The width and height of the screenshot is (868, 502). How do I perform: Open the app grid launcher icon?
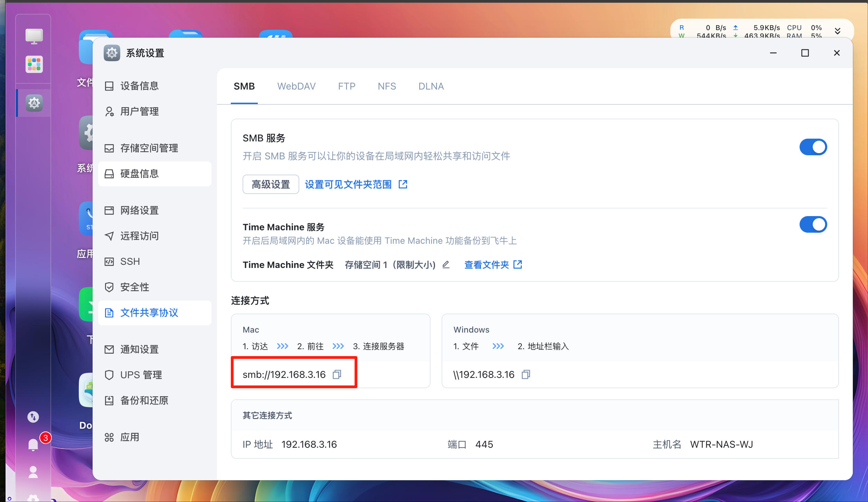click(34, 64)
